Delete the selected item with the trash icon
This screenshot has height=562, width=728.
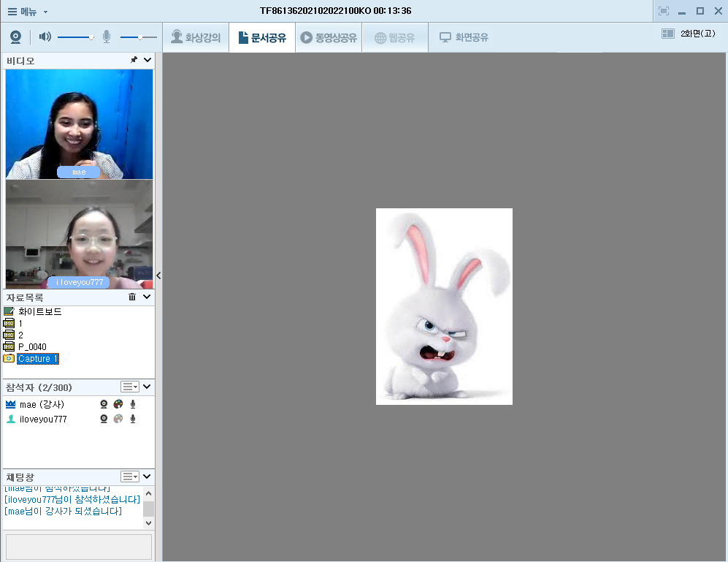point(132,297)
